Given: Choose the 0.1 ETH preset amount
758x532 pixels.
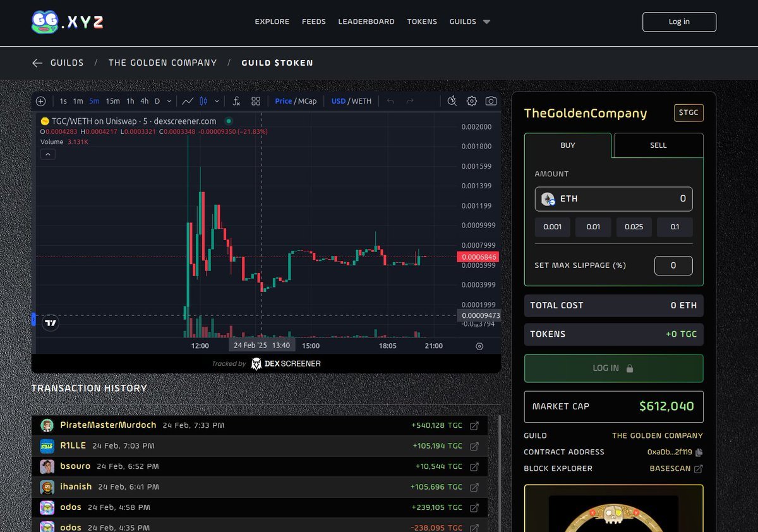Looking at the screenshot, I should (675, 227).
